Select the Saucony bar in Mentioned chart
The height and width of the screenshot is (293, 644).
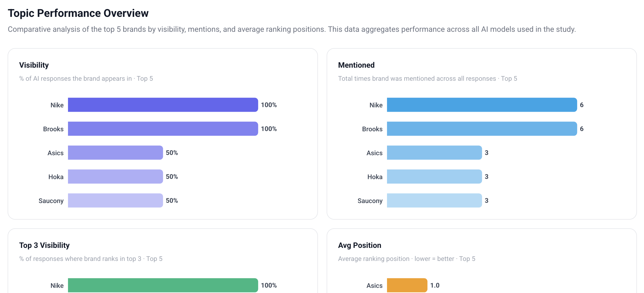[x=434, y=201]
